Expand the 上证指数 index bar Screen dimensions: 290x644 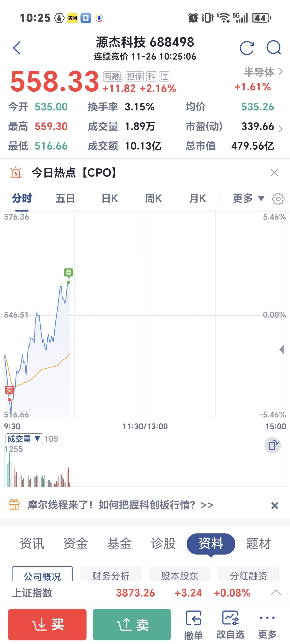276,593
